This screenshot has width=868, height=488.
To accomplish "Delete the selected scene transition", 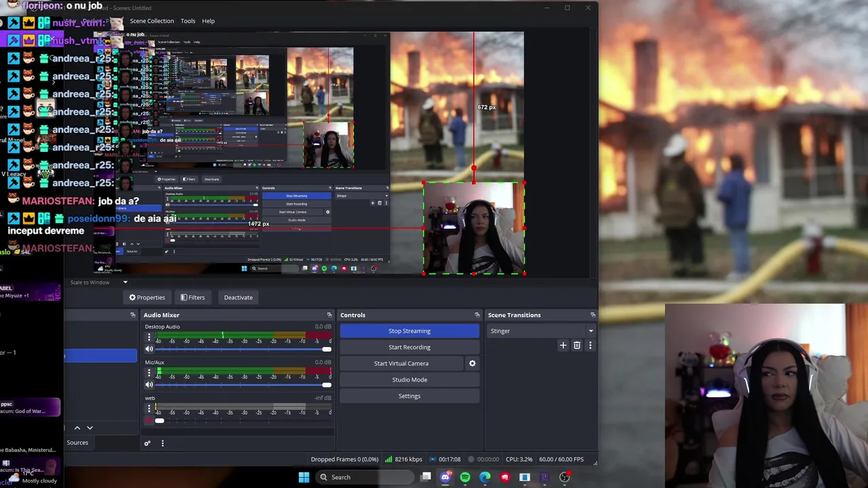I will point(577,346).
